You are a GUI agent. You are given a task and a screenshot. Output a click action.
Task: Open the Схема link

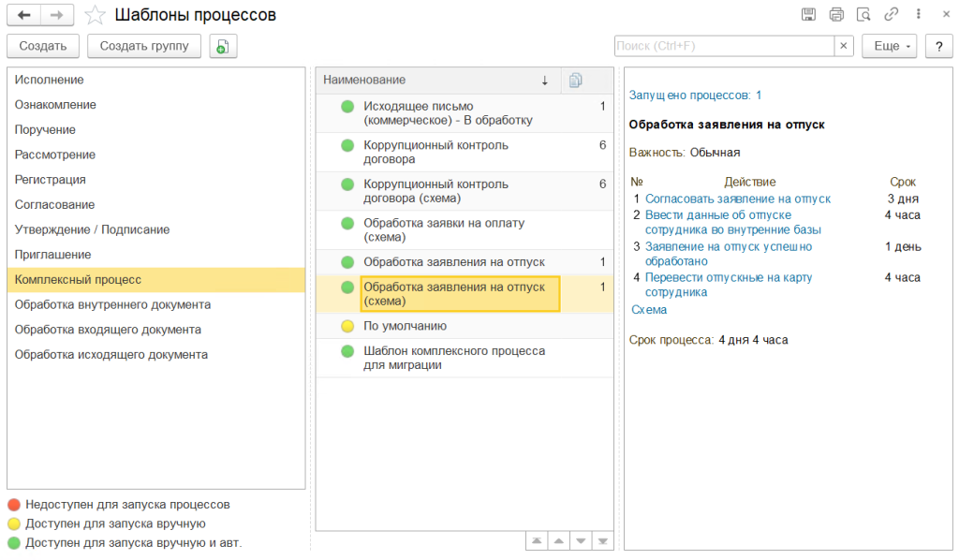(x=649, y=310)
